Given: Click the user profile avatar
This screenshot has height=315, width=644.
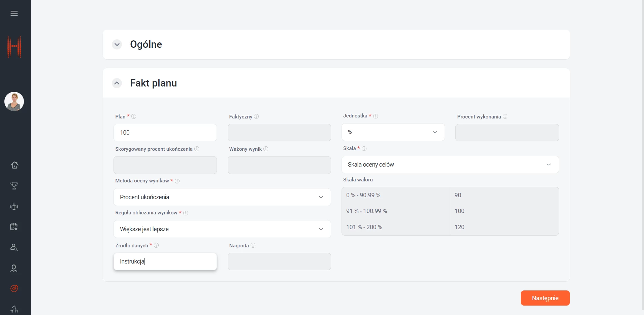Looking at the screenshot, I should (x=14, y=102).
